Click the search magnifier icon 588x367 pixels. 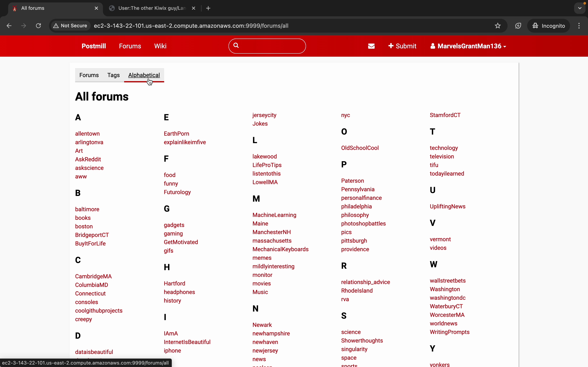[236, 46]
